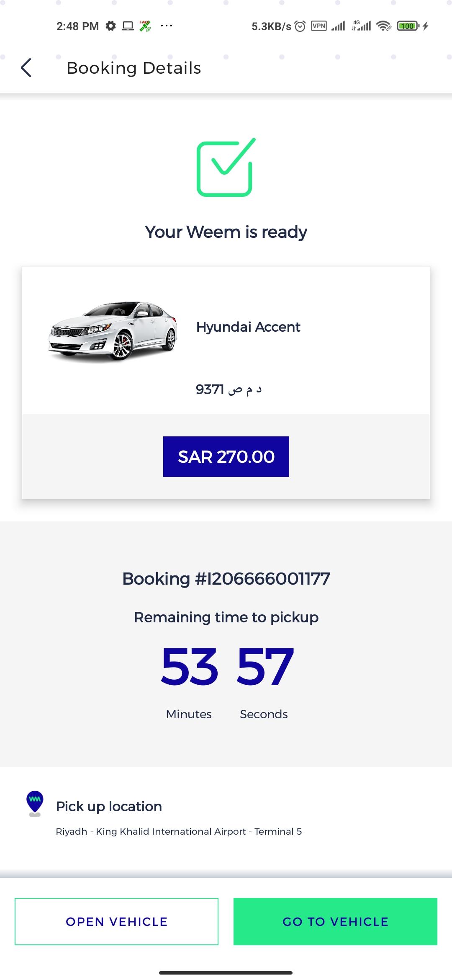Tap the Weem pickup location pin icon
Screen dimensions: 452x980
[35, 803]
